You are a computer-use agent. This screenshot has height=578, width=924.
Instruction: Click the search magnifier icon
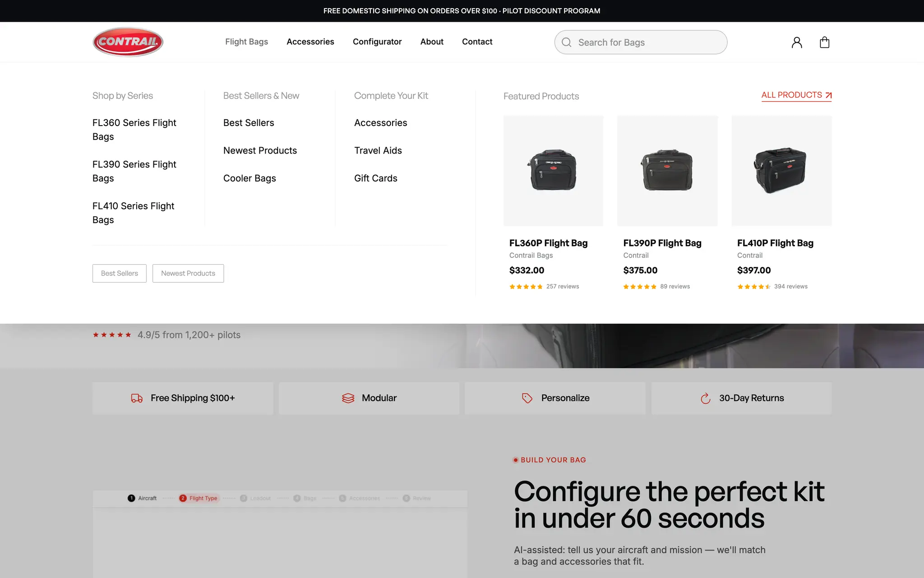[x=566, y=42]
